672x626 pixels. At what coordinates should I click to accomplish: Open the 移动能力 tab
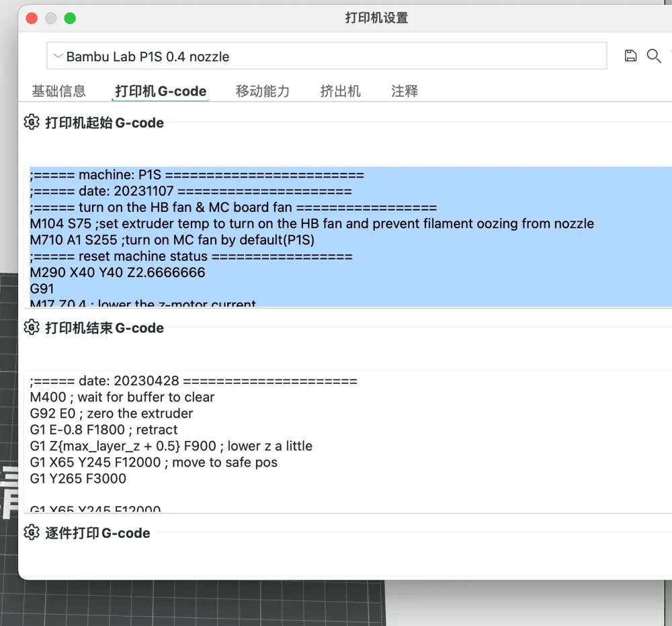(262, 91)
